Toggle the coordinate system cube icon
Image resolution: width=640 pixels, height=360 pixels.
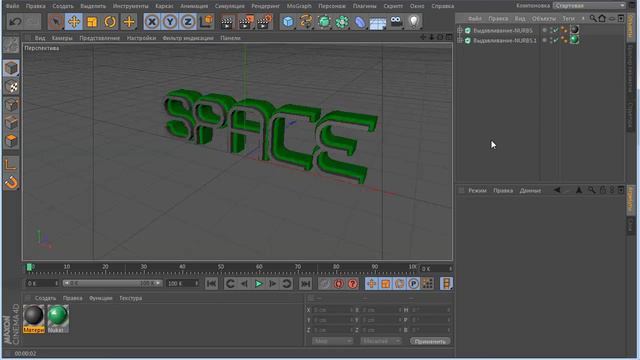point(207,22)
